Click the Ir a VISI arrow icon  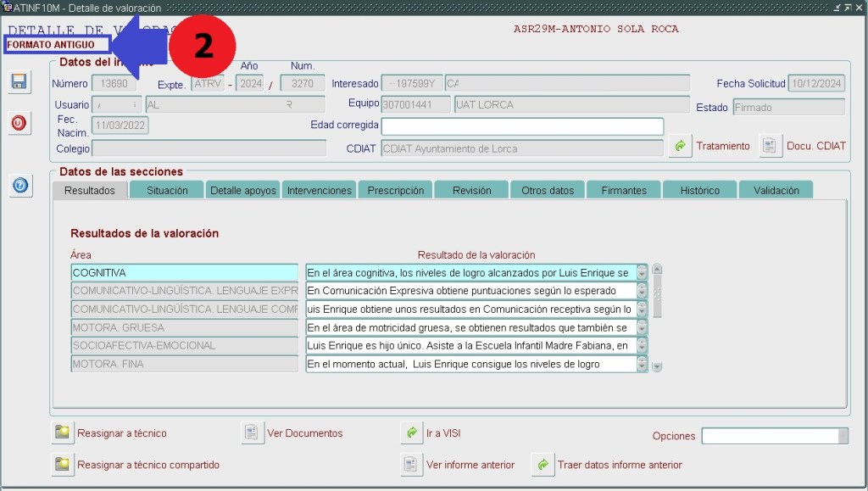pyautogui.click(x=411, y=432)
